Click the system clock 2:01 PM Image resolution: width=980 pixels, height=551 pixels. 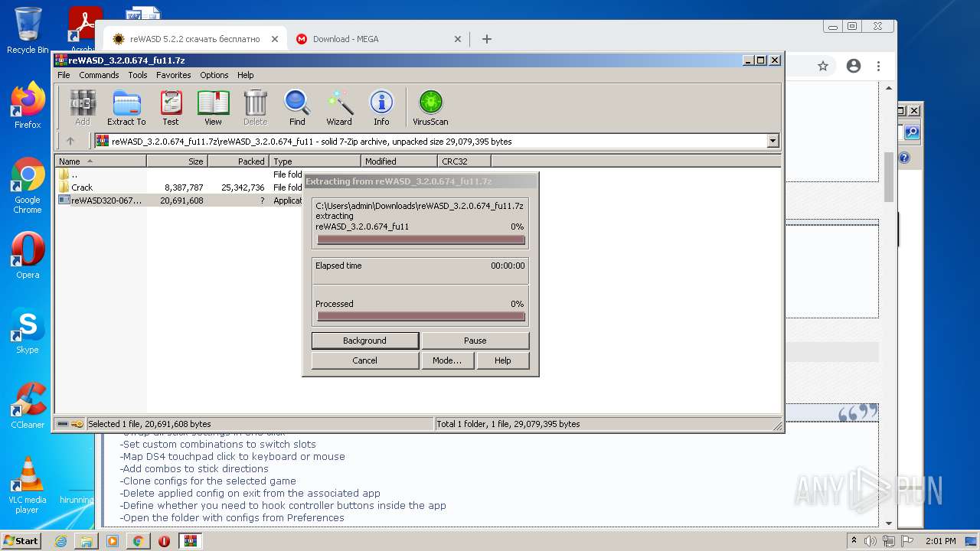[941, 541]
